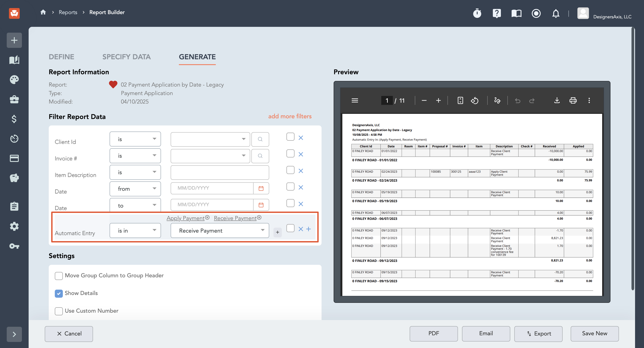
Task: Tick the checkbox on Invoice # filter row
Action: coord(290,153)
